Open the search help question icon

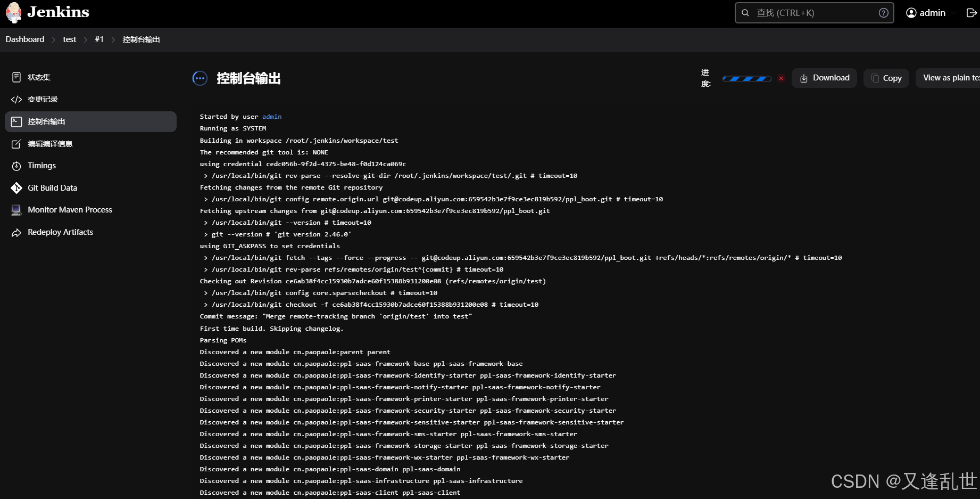(884, 13)
